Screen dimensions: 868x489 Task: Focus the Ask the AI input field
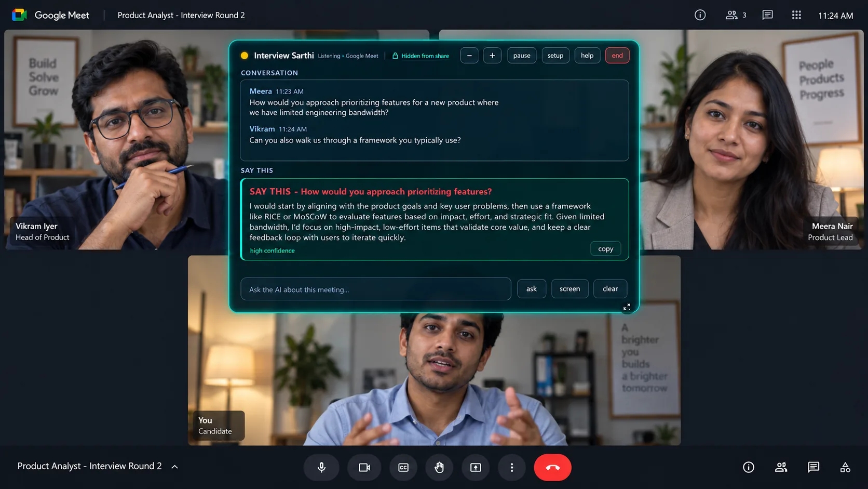point(376,289)
